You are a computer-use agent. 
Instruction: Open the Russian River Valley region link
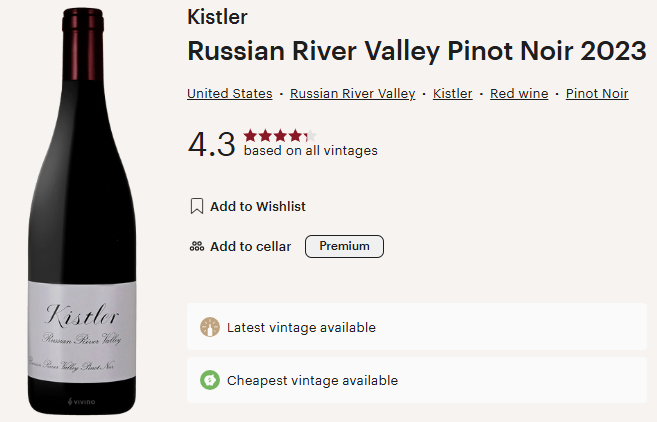[x=352, y=94]
